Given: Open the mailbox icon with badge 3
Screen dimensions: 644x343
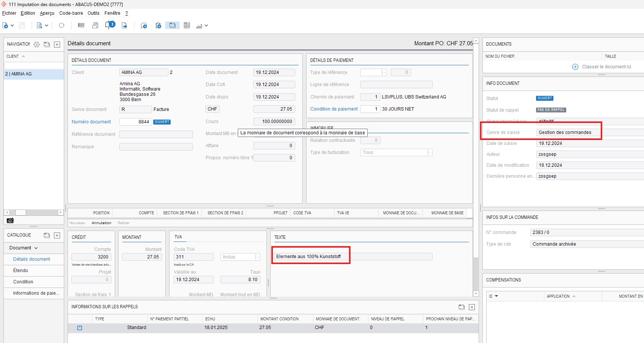Looking at the screenshot, I should pos(109,25).
